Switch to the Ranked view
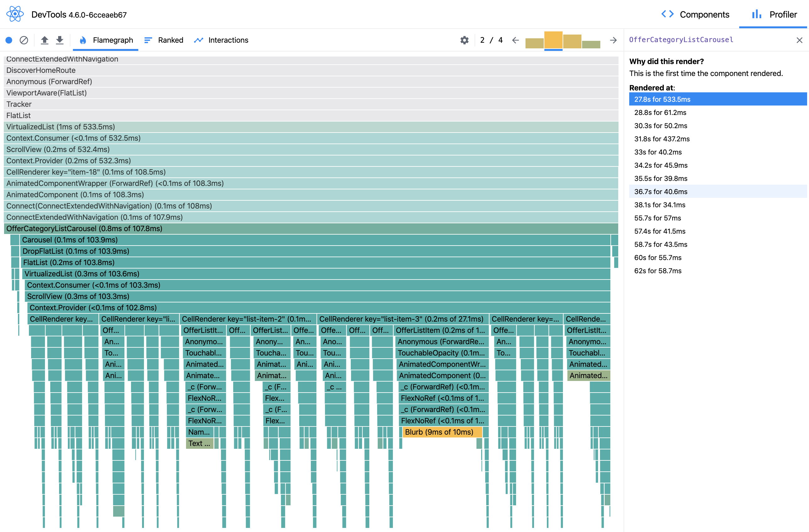 [x=164, y=40]
